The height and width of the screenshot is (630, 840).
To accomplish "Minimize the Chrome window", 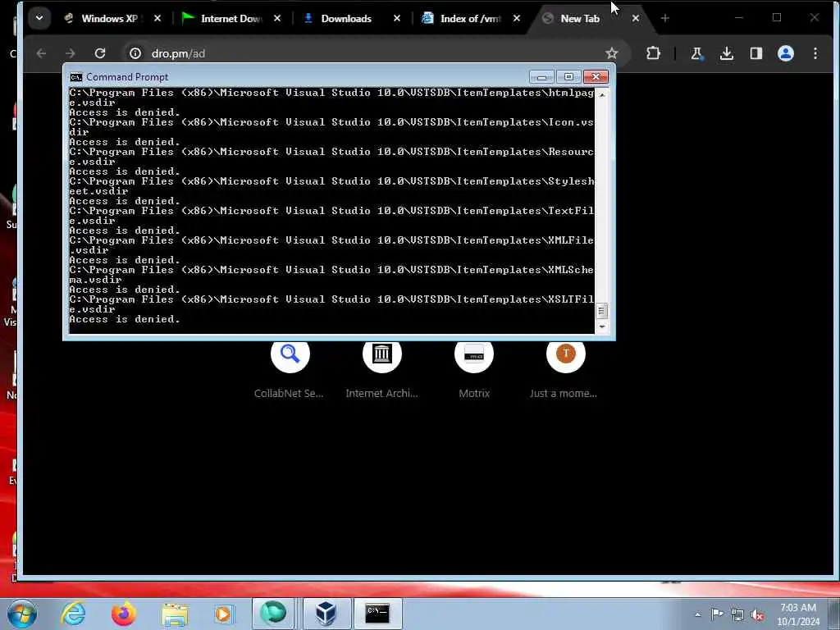I will point(739,18).
